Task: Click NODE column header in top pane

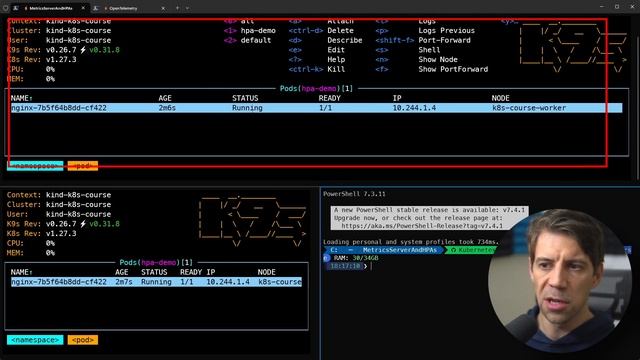Action: [x=500, y=98]
